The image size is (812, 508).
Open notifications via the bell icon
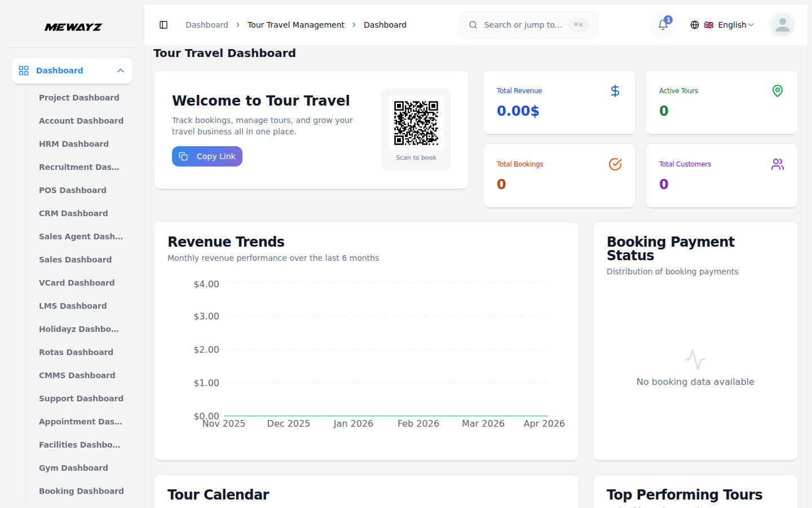662,25
